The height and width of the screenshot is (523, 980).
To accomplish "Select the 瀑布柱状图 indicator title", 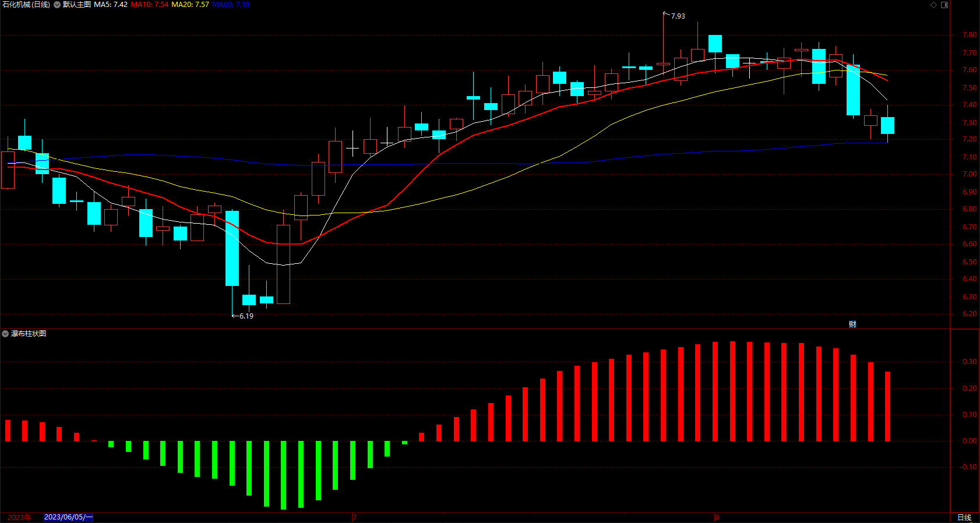I will coord(29,334).
